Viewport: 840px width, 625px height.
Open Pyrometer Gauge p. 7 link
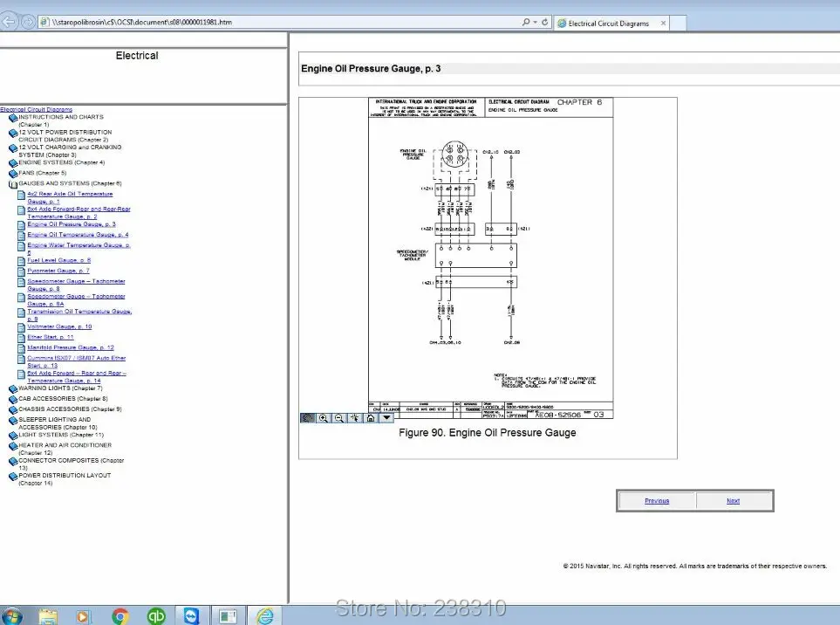tap(58, 271)
